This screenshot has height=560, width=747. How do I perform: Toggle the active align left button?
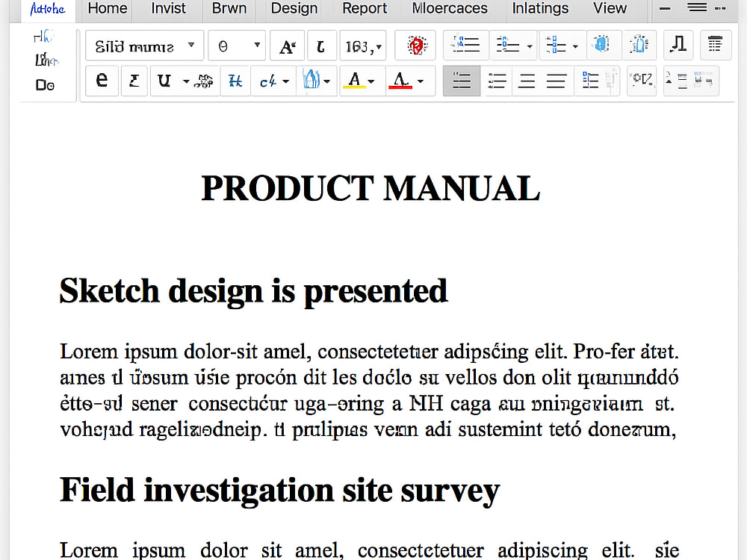coord(462,81)
